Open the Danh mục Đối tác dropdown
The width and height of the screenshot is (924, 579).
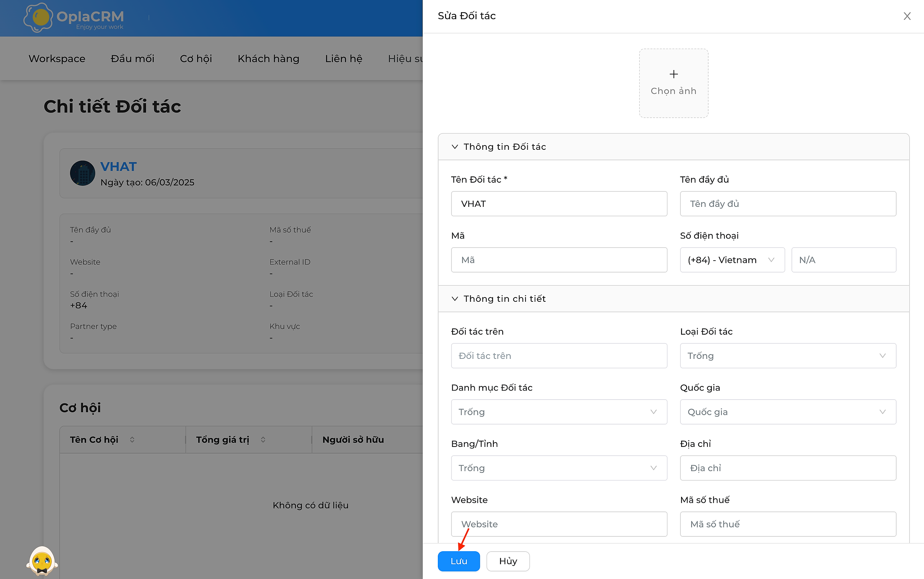[559, 412]
